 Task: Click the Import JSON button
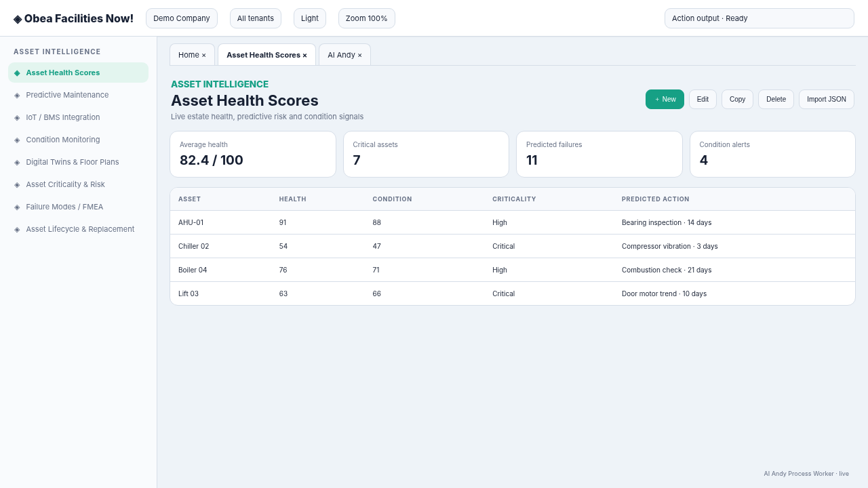[827, 99]
